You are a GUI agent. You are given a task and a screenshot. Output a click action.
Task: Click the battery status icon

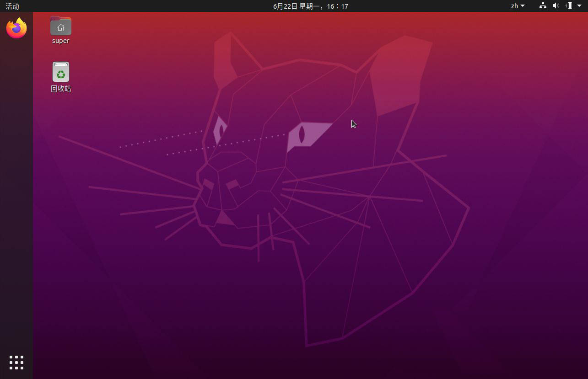click(569, 6)
